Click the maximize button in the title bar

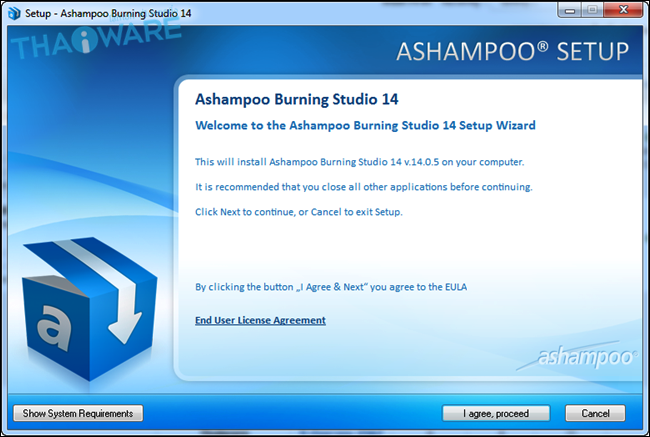point(593,10)
